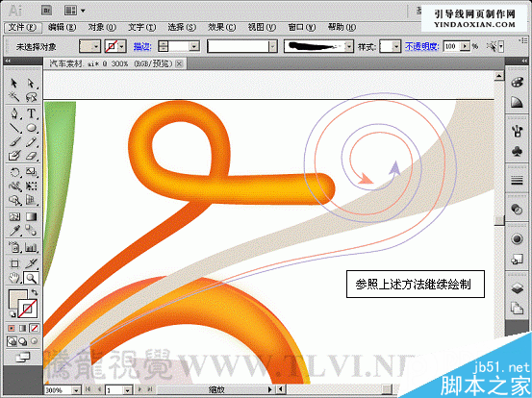Open 效果(C) menu
Viewport: 532px width, 398px height.
point(222,28)
